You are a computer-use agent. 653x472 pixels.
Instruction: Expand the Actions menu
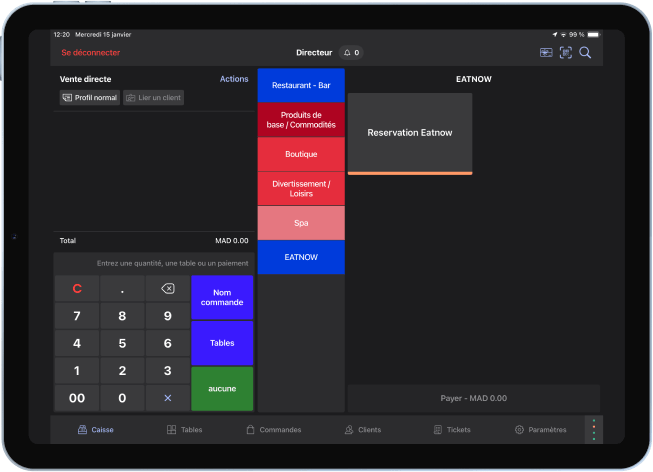[x=234, y=79]
